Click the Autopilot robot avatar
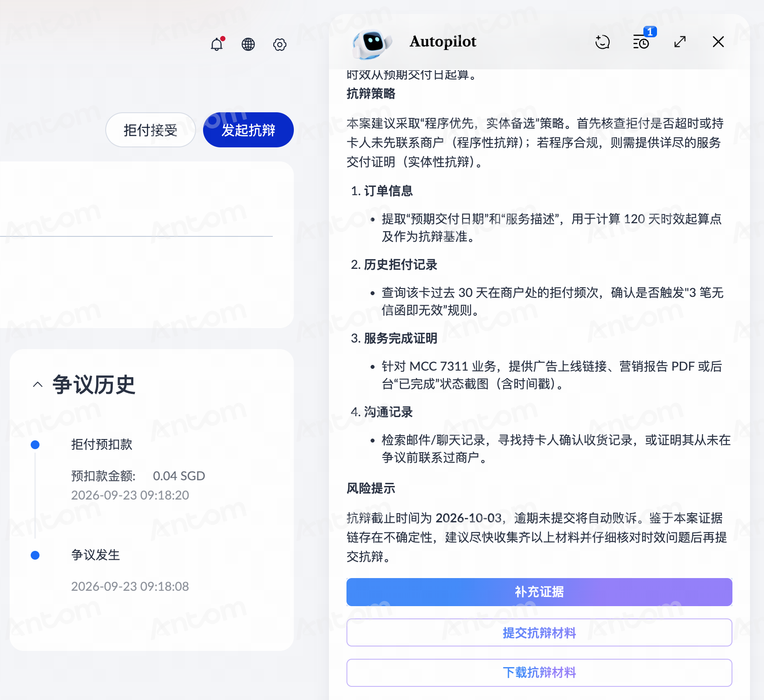 point(372,43)
